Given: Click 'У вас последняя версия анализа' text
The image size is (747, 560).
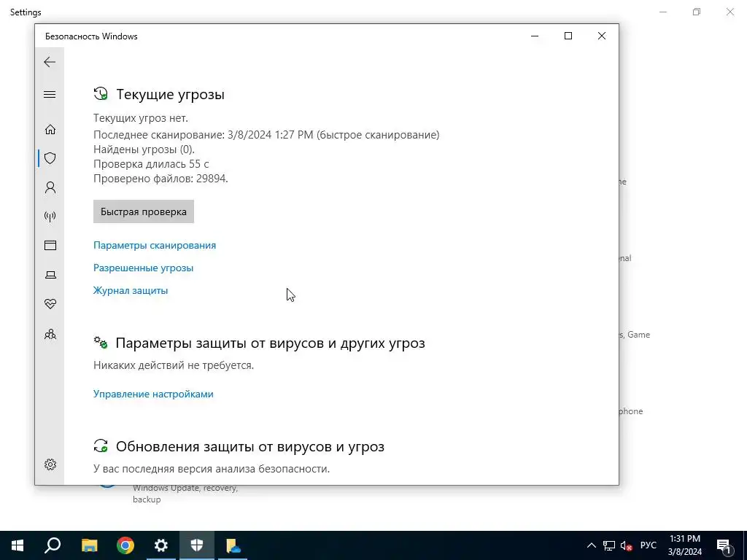Looking at the screenshot, I should (x=212, y=469).
